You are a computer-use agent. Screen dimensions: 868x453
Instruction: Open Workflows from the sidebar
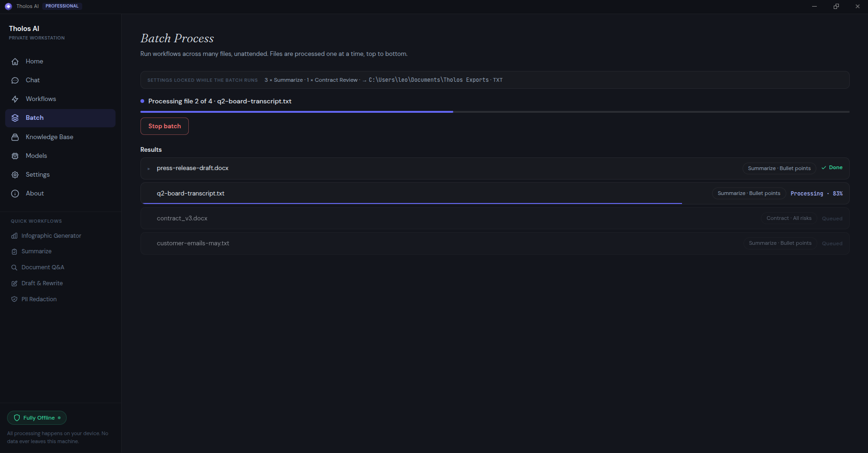pyautogui.click(x=60, y=99)
